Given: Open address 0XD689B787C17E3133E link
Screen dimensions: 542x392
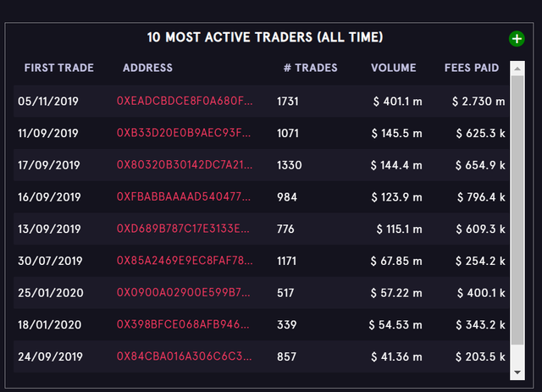Looking at the screenshot, I should [x=183, y=229].
